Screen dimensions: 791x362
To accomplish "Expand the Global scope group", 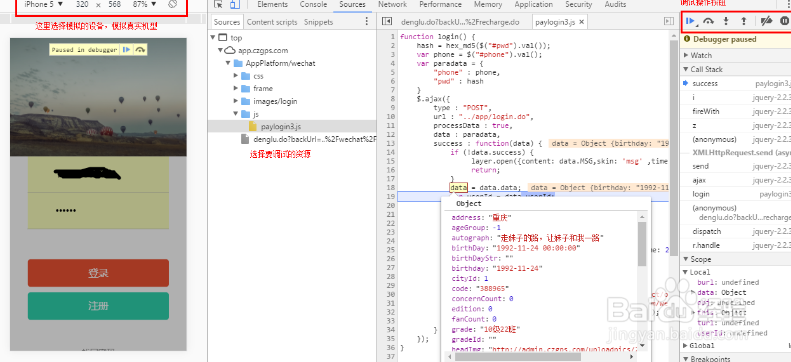I will 686,345.
